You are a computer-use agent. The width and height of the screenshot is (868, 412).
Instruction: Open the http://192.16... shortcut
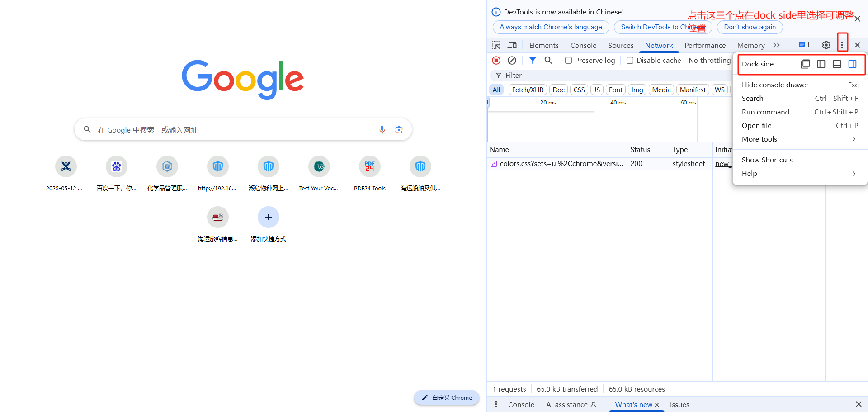pos(218,174)
